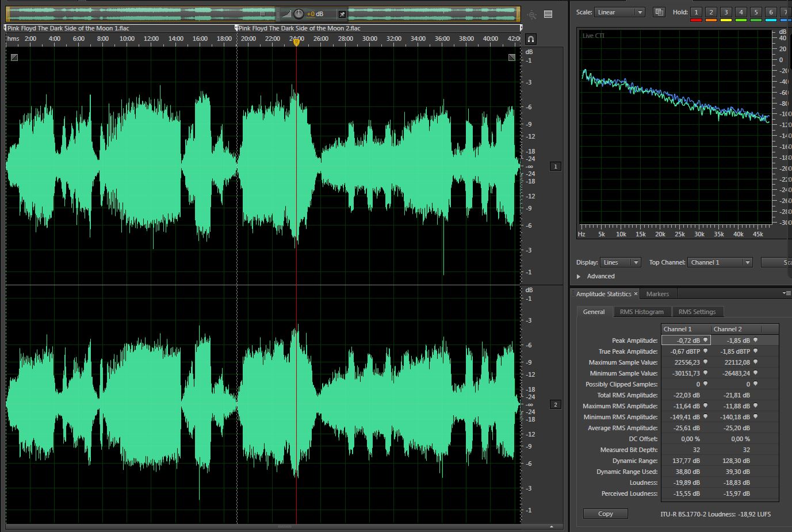The image size is (792, 532).
Task: Click the fade-out handle on the waveform's top-right corner
Action: [512, 58]
